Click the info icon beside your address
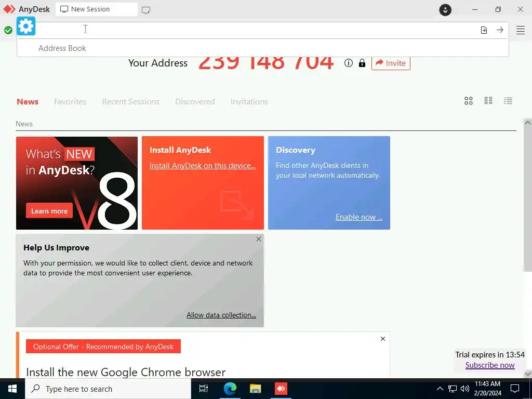The height and width of the screenshot is (399, 532). [349, 63]
